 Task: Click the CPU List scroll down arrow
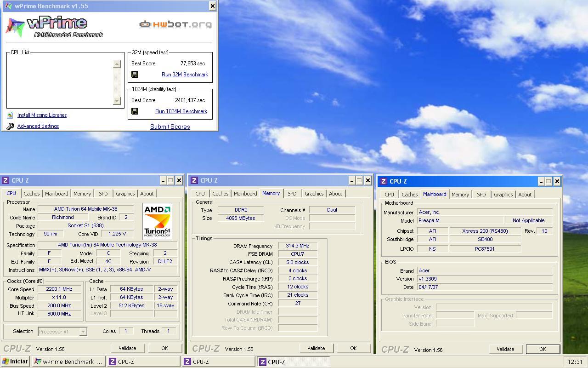click(117, 101)
